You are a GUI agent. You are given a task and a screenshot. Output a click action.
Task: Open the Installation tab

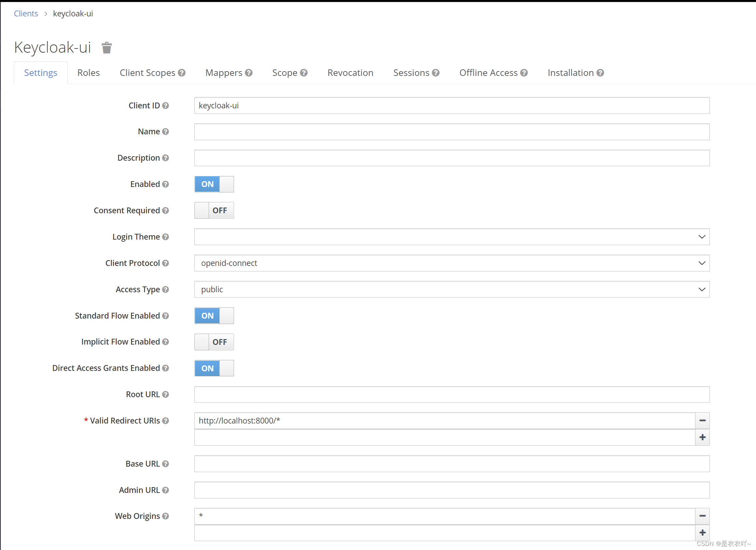571,72
